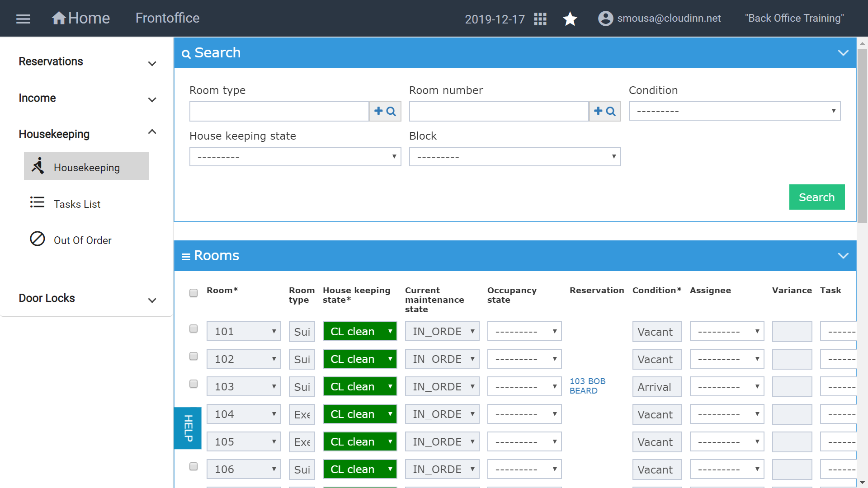Toggle the select-all rooms checkbox
This screenshot has width=868, height=488.
pos(193,293)
